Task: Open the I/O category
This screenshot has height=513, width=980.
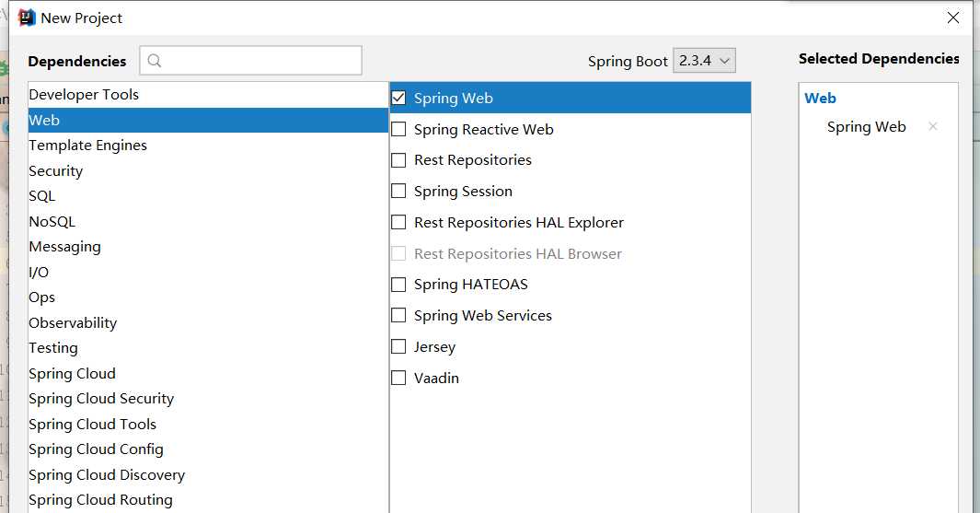Action: (x=208, y=272)
